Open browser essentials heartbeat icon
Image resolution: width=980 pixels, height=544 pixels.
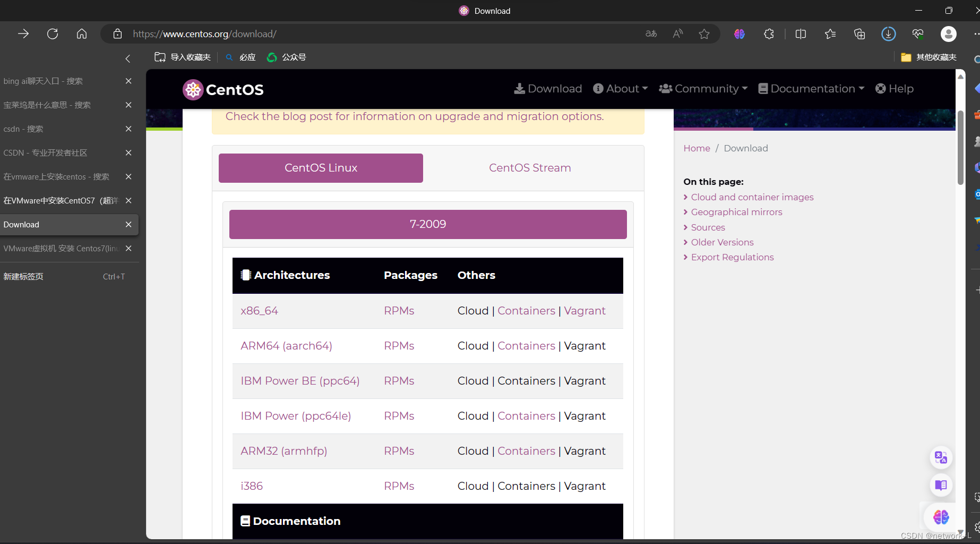click(x=918, y=34)
